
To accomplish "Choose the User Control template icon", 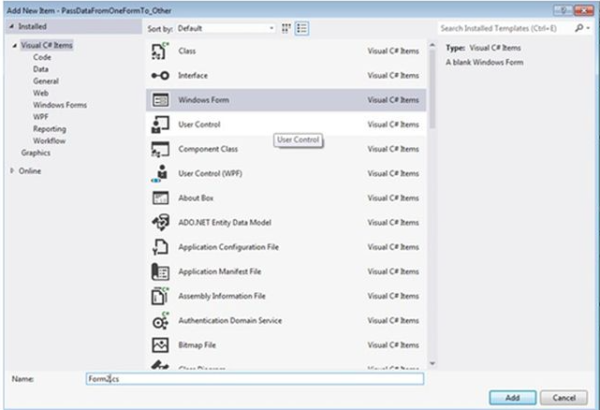I will click(160, 124).
